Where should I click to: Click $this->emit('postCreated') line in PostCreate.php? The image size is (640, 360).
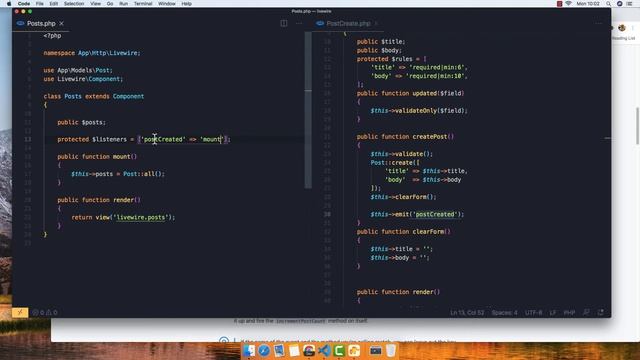tap(417, 214)
